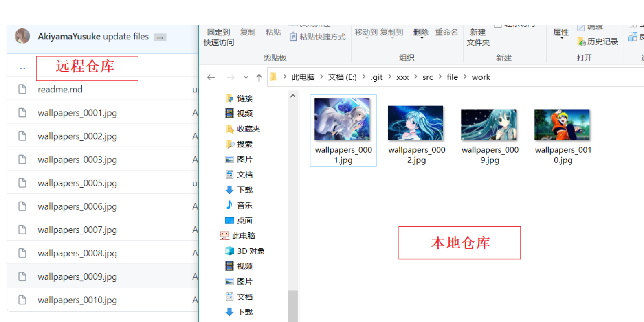The image size is (644, 322).
Task: Open 复制到 dropdown in ribbon
Action: pyautogui.click(x=391, y=33)
